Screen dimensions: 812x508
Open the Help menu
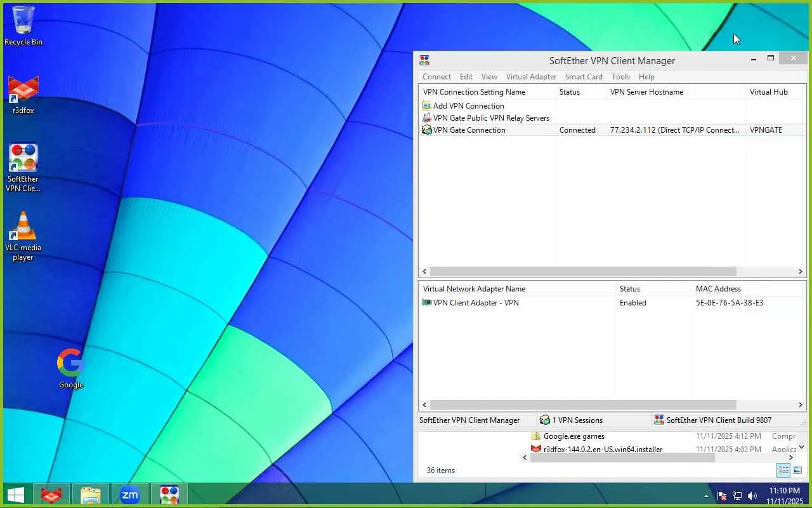[646, 77]
